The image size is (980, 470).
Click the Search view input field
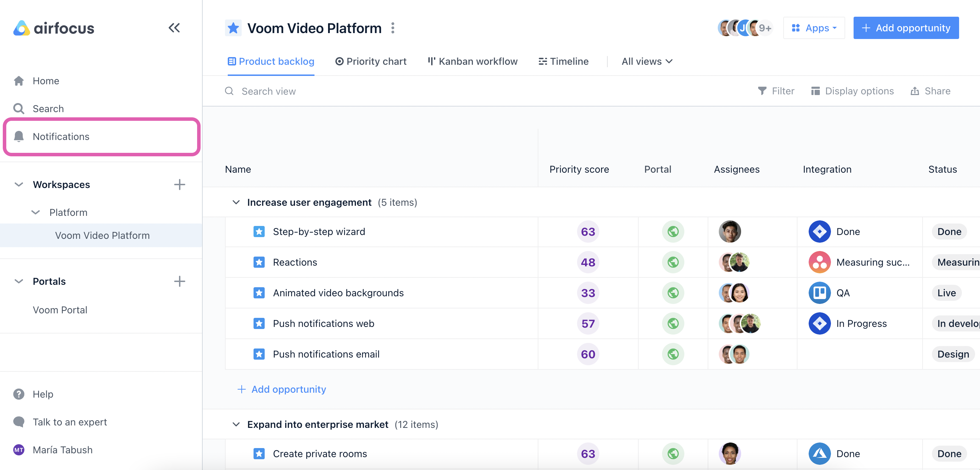pyautogui.click(x=269, y=91)
